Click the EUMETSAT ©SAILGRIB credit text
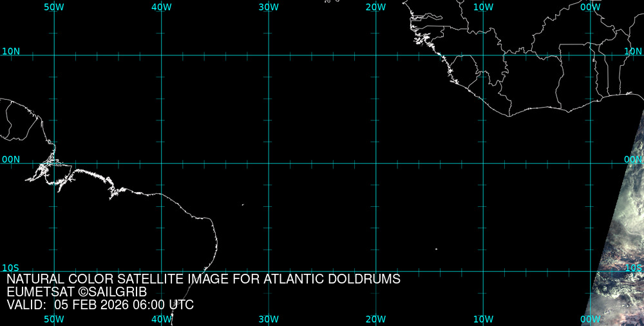This screenshot has height=326, width=644. point(77,292)
